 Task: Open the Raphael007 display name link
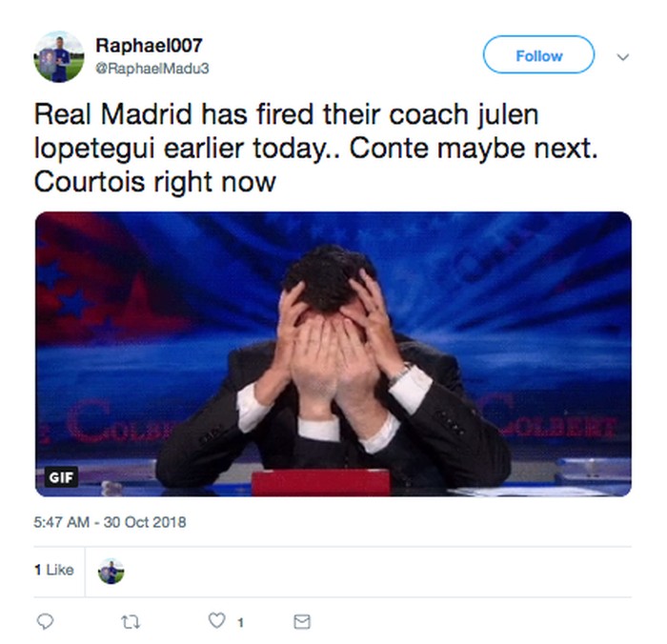pos(149,46)
